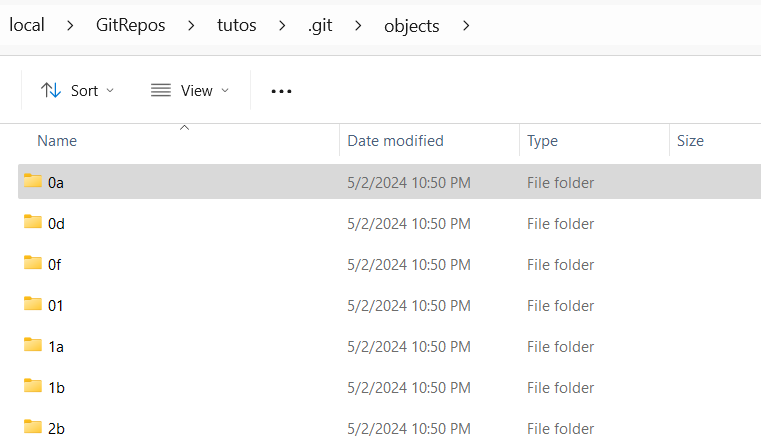The width and height of the screenshot is (761, 441).
Task: Sort by Name column header
Action: [x=57, y=141]
